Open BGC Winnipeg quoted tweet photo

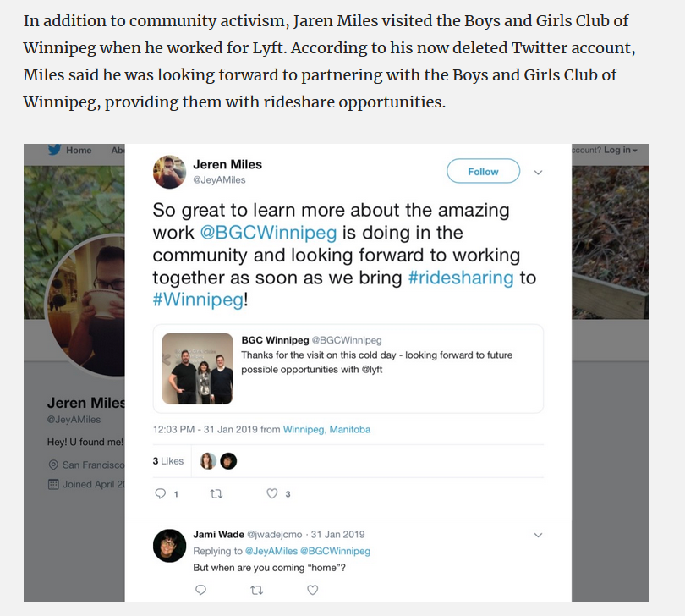coord(197,369)
